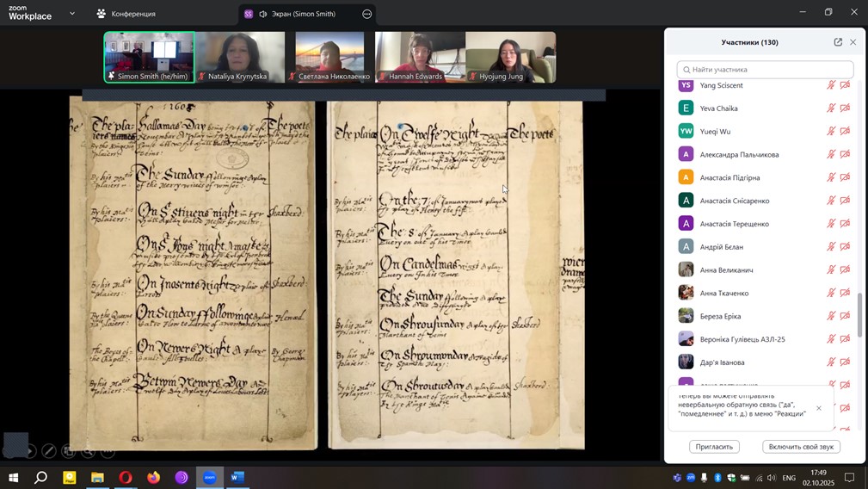The height and width of the screenshot is (489, 868).
Task: Toggle camera icon for Yueqi Wu
Action: pos(845,132)
